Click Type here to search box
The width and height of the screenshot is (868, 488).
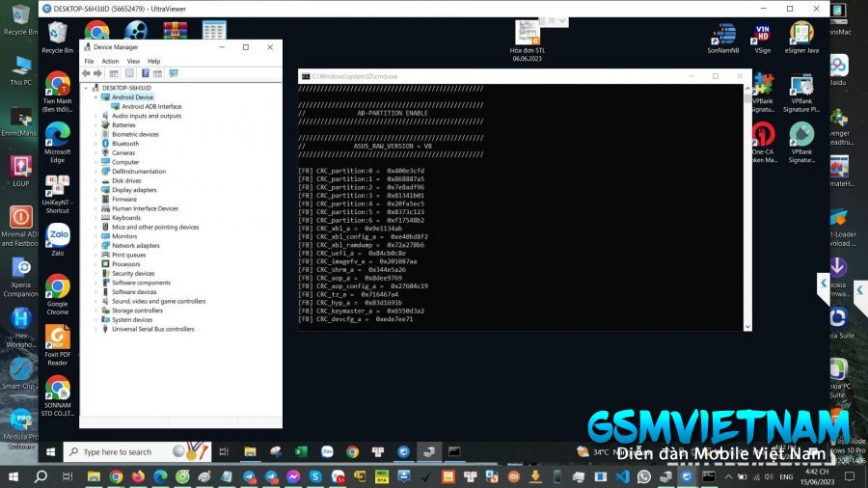point(137,452)
